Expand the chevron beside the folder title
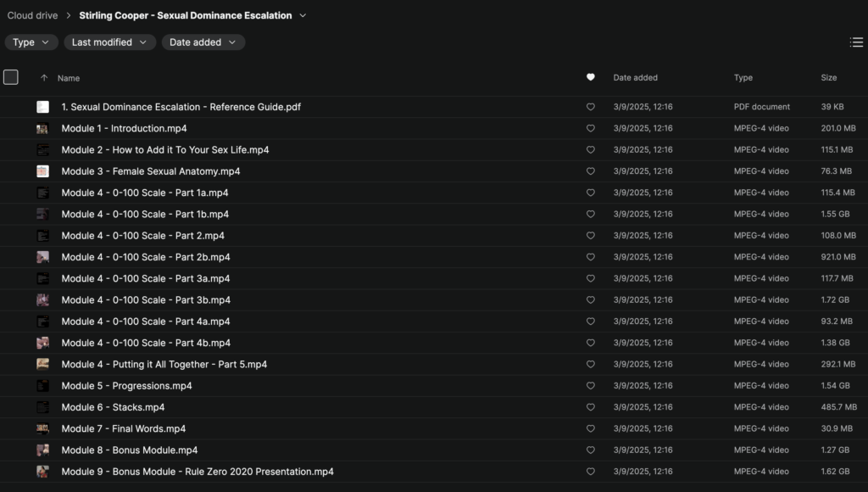Image resolution: width=868 pixels, height=492 pixels. [x=302, y=14]
